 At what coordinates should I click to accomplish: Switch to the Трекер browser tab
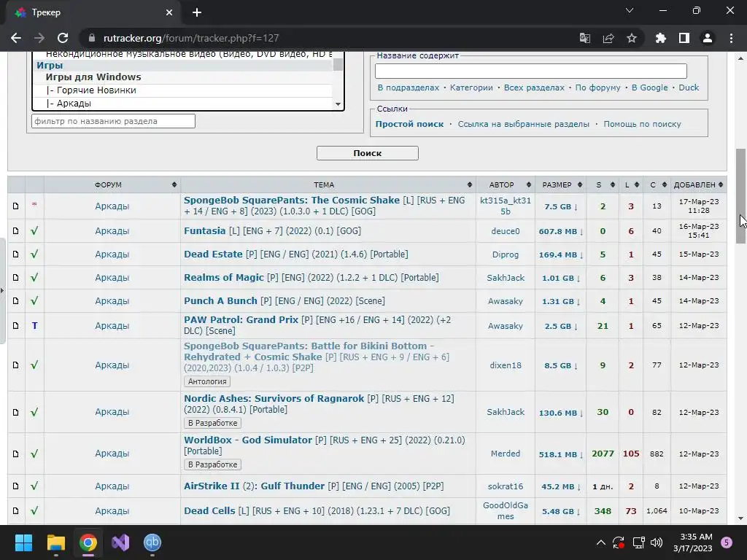click(x=93, y=12)
